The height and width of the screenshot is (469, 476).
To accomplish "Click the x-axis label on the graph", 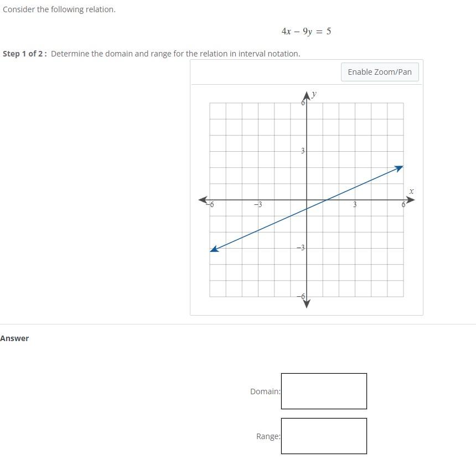I will point(411,190).
